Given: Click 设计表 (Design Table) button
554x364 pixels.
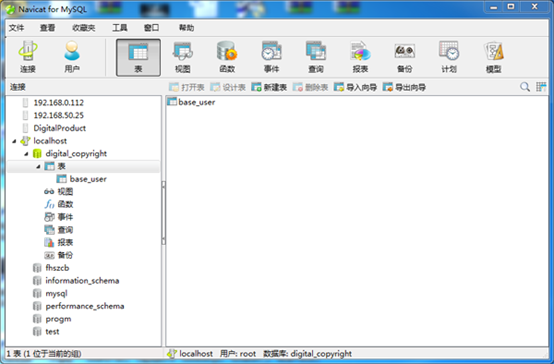Looking at the screenshot, I should (228, 87).
